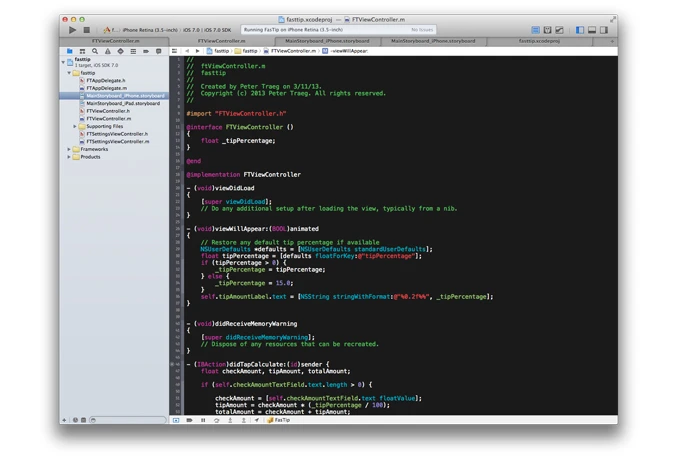Open the Issue navigator warning icon
678x458 pixels.
tap(108, 51)
